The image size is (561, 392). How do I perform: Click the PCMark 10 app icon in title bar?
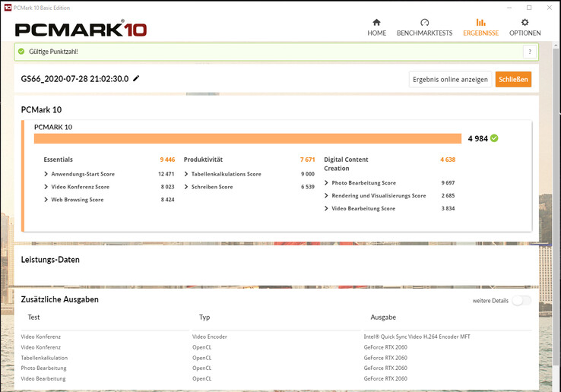(x=8, y=8)
